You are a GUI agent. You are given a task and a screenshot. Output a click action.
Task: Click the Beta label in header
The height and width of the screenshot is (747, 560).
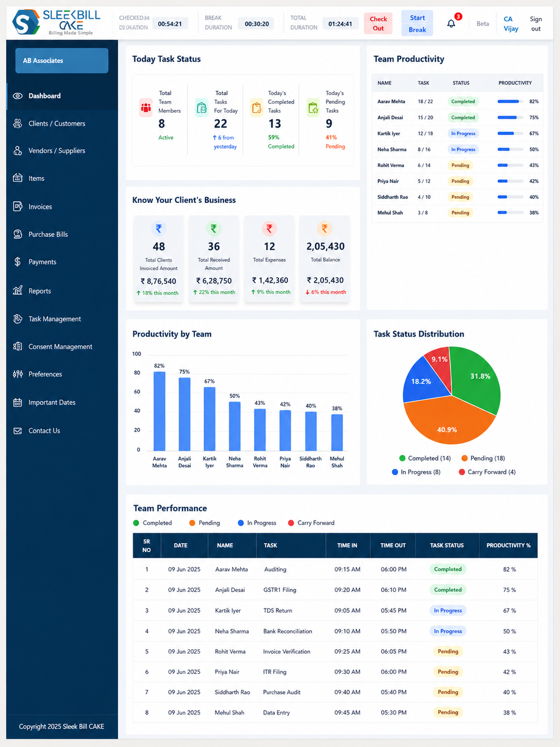(x=483, y=24)
